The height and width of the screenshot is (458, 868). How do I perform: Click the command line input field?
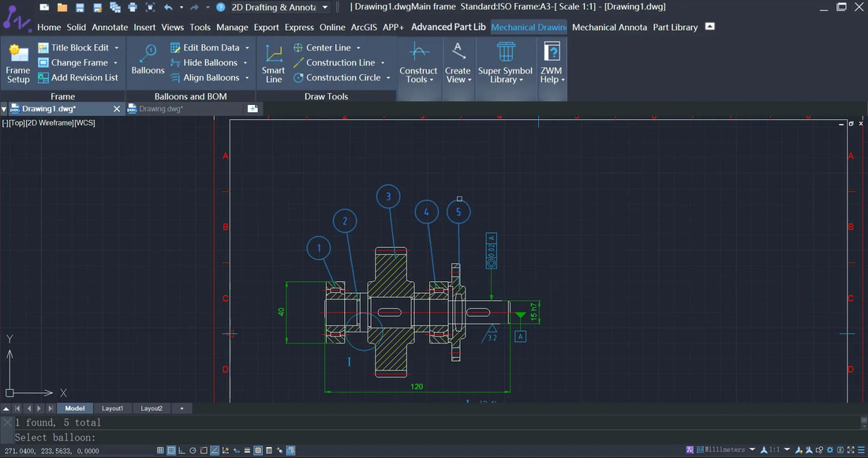(x=437, y=437)
